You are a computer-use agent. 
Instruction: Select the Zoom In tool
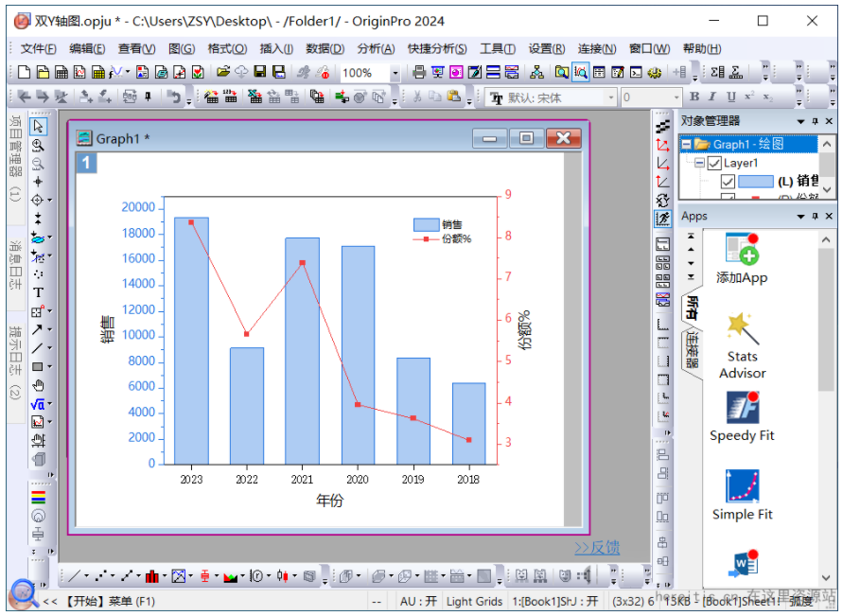point(38,145)
